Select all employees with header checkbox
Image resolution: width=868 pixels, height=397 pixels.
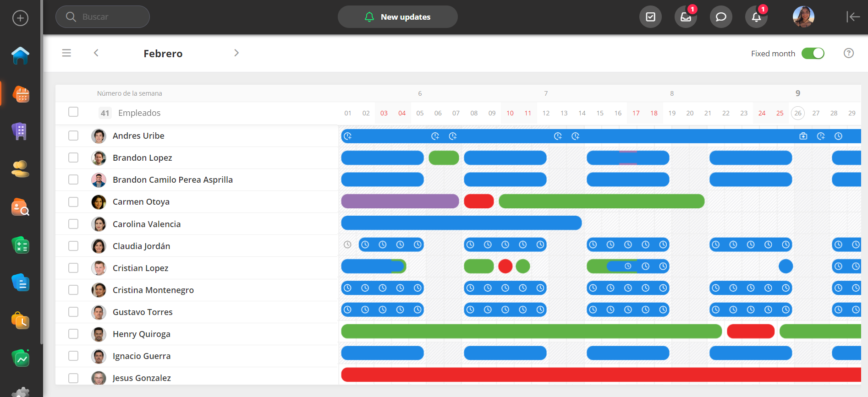click(x=73, y=112)
